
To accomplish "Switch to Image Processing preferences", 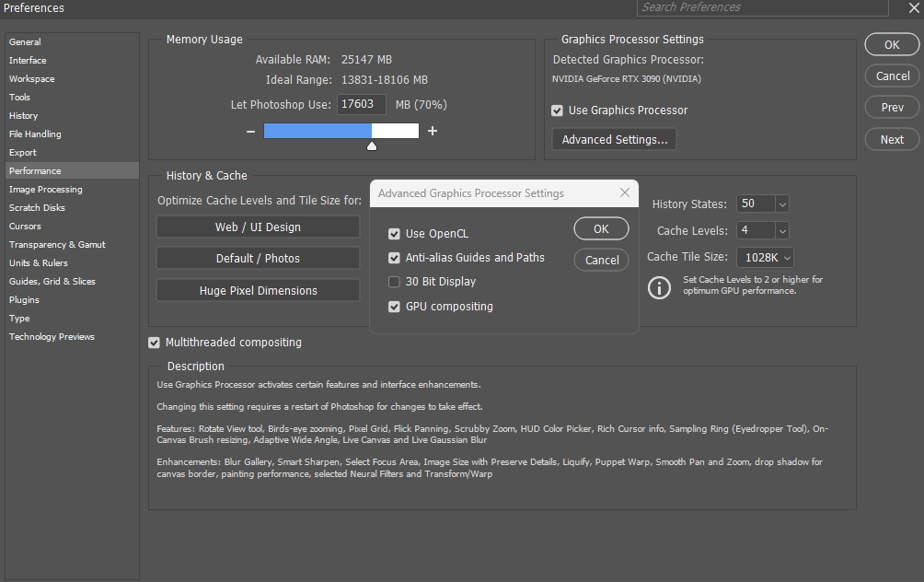I will (45, 189).
